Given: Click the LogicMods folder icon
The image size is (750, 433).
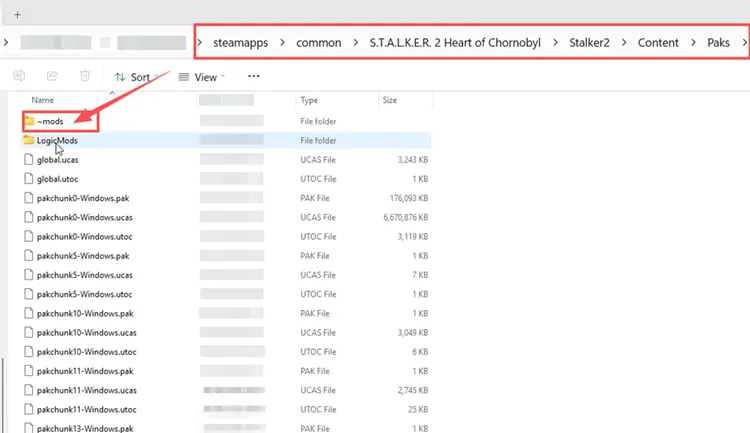Looking at the screenshot, I should click(x=29, y=140).
